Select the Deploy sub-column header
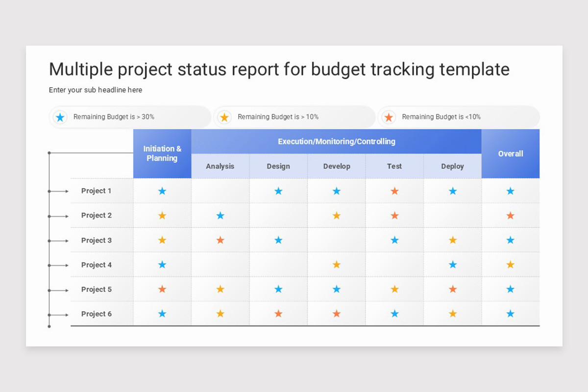The width and height of the screenshot is (588, 392). point(453,166)
